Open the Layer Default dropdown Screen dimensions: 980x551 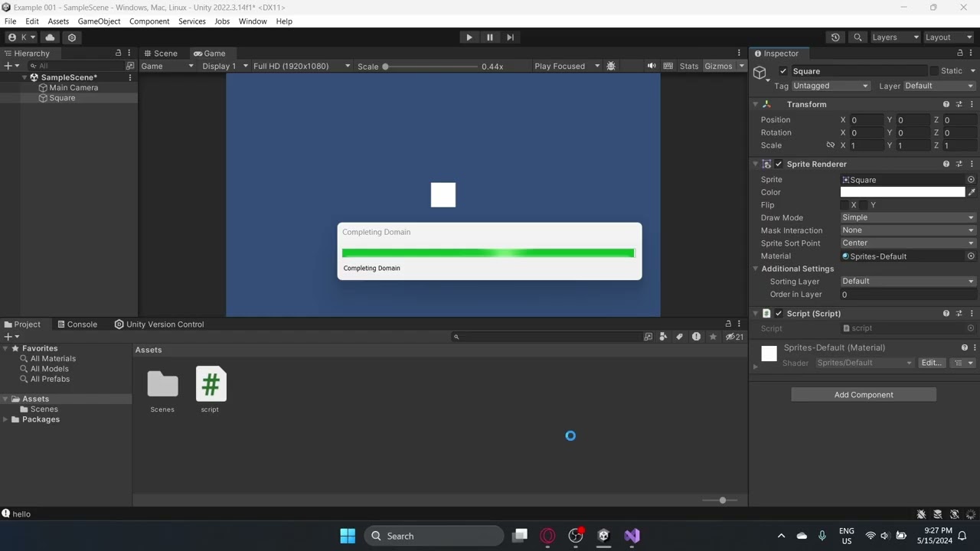(x=939, y=86)
